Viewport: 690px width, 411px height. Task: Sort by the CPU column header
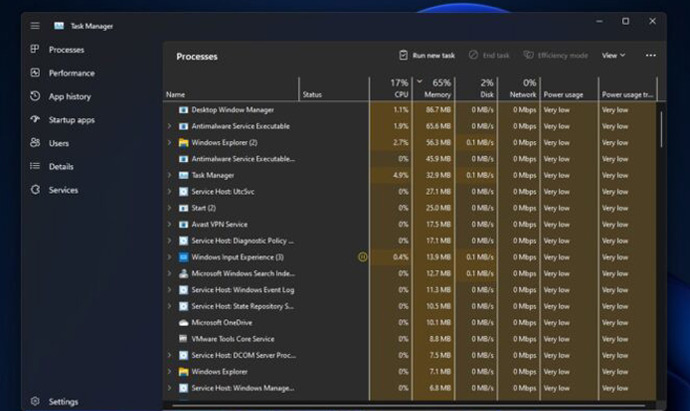coord(391,89)
